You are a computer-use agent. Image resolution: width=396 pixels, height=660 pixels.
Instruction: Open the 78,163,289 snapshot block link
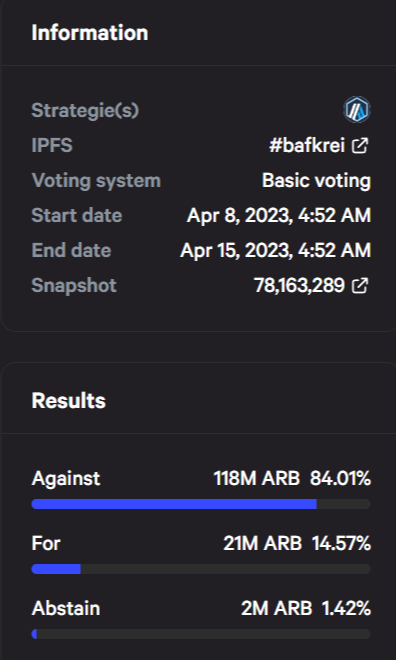[299, 285]
